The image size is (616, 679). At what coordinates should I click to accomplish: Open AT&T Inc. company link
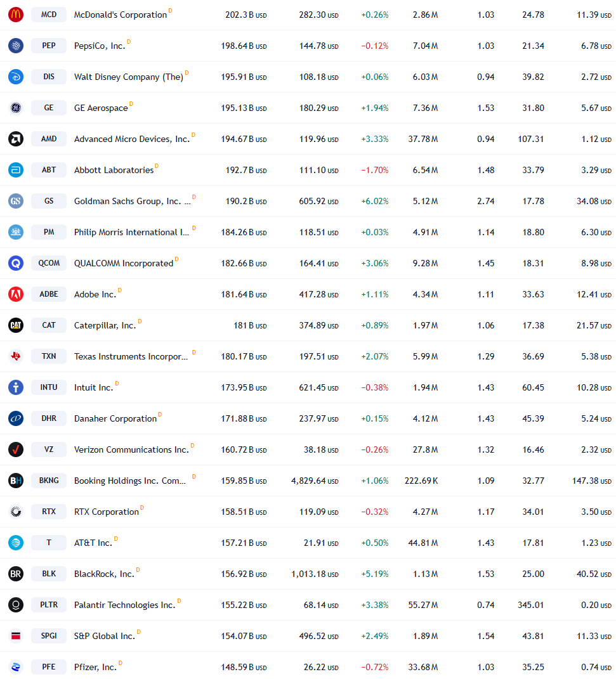pyautogui.click(x=93, y=543)
